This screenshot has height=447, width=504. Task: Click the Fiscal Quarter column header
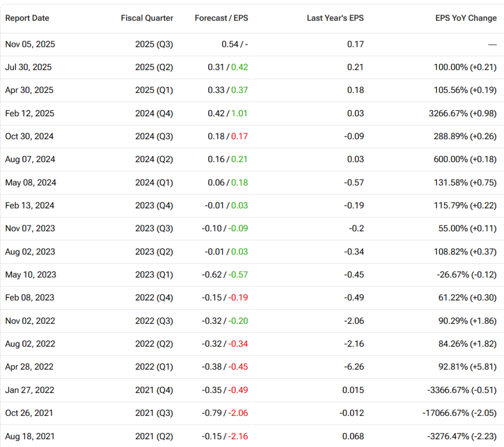coord(147,18)
